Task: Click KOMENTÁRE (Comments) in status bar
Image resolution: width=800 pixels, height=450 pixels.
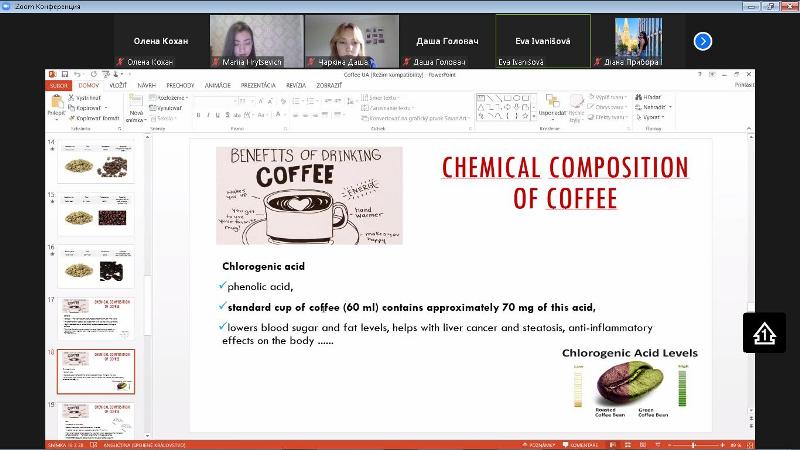Action: tap(580, 445)
